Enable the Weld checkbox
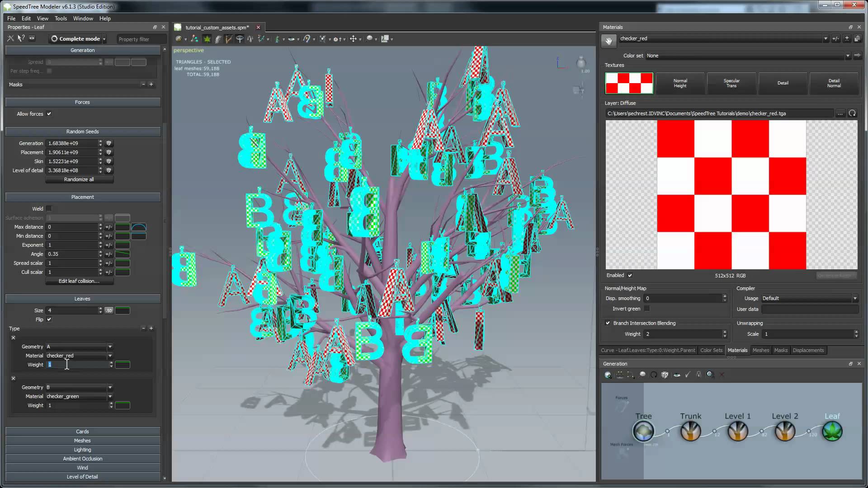Viewport: 868px width, 488px height. coord(49,209)
